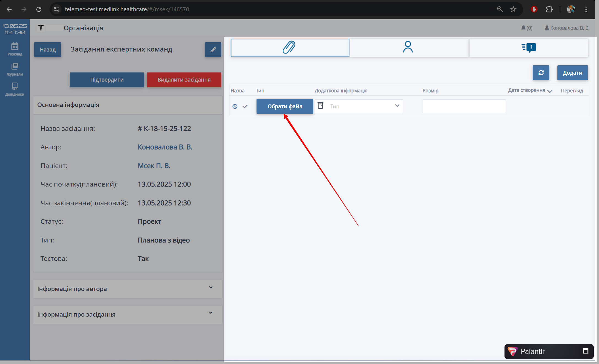
Task: Click the additional information input field
Action: click(x=464, y=106)
